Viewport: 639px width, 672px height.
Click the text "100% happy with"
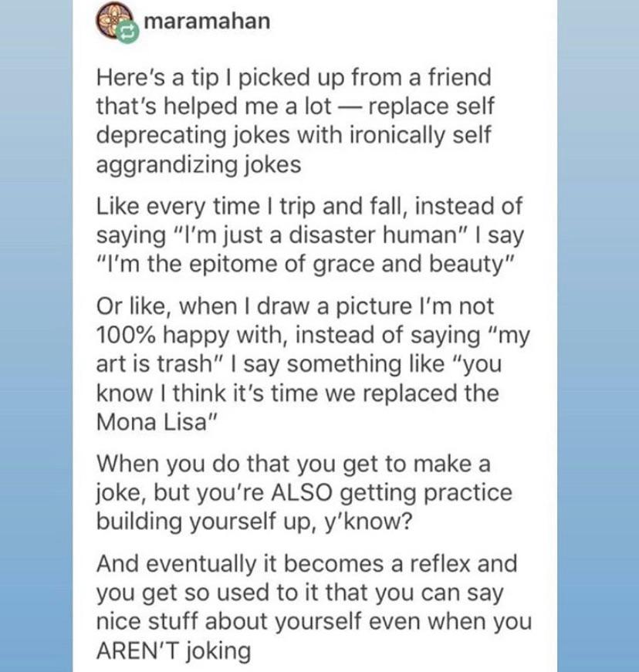point(191,335)
